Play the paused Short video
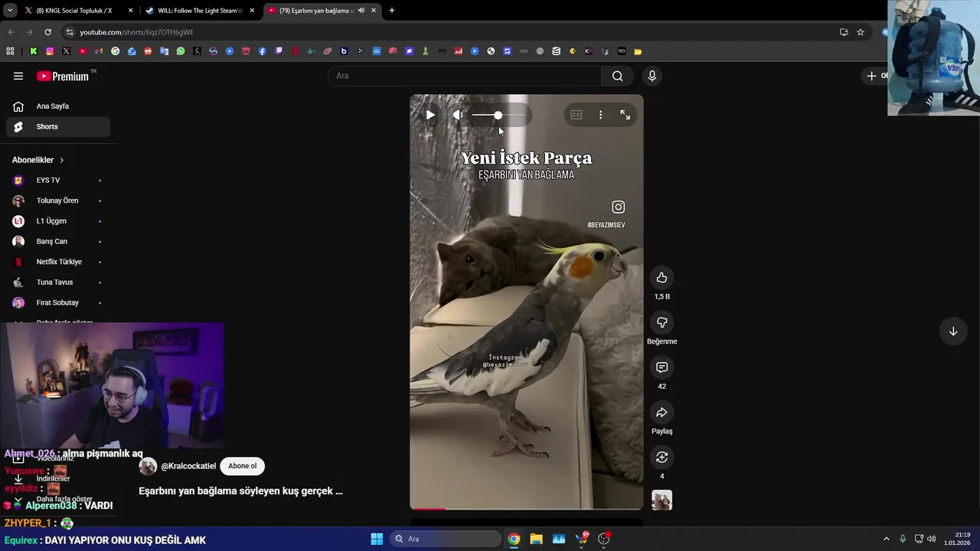Screen dimensions: 980x551 [x=430, y=115]
